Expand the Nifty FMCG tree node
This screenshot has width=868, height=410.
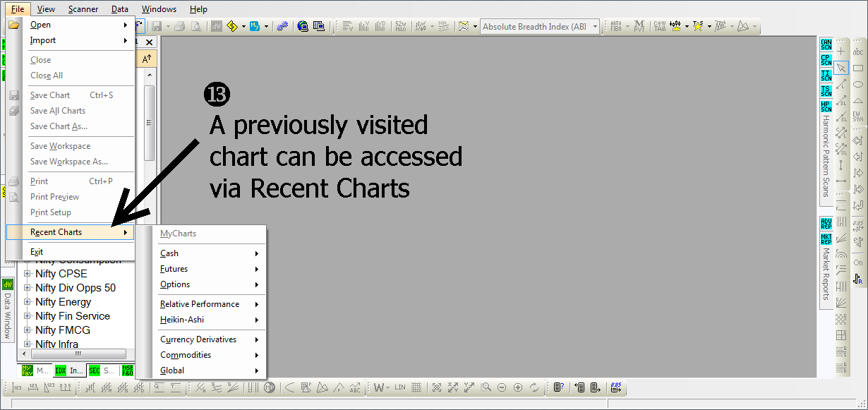click(28, 330)
